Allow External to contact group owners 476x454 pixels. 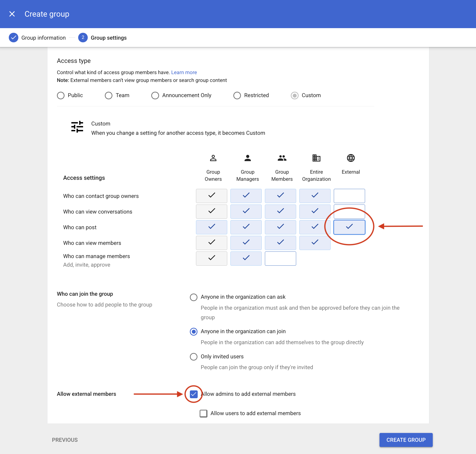tap(349, 196)
